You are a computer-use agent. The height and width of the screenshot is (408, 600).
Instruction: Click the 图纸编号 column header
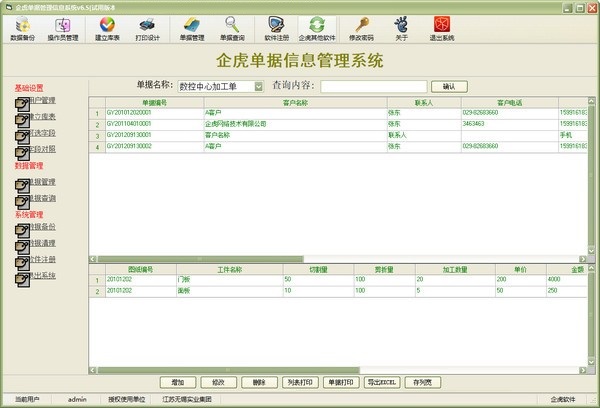pos(141,269)
